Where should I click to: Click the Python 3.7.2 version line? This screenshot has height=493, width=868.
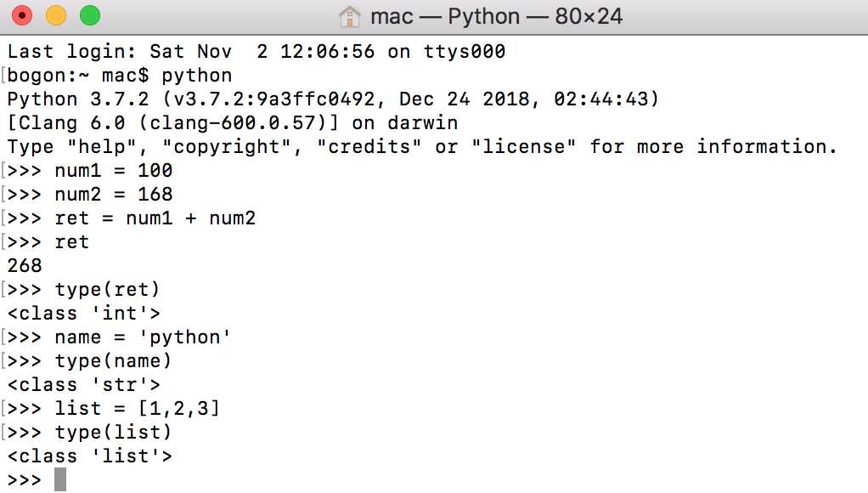333,99
